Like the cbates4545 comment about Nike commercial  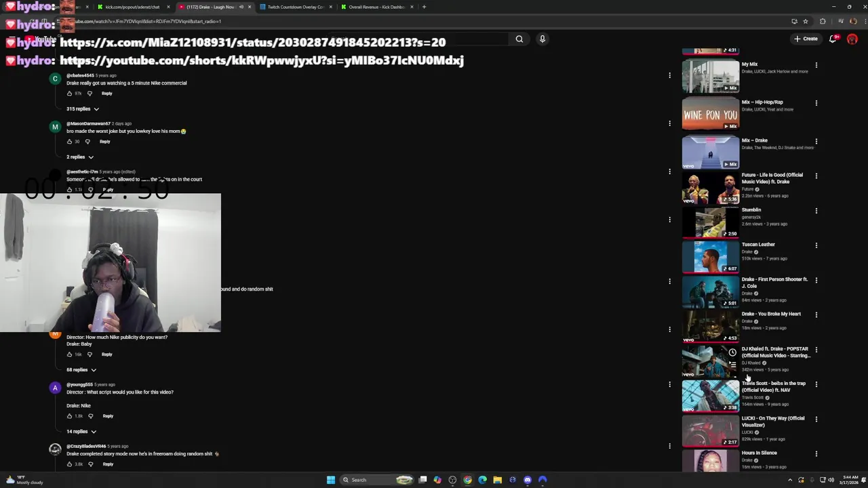coord(69,94)
